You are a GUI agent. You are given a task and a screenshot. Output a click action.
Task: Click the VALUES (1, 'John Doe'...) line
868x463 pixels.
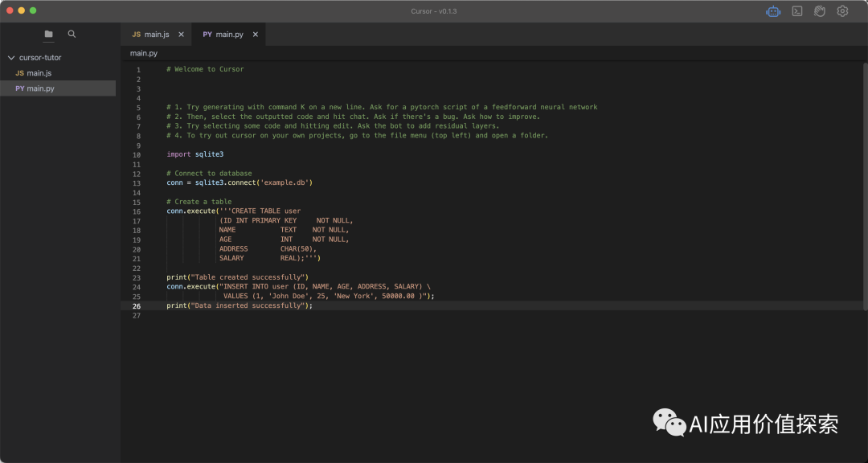point(329,296)
